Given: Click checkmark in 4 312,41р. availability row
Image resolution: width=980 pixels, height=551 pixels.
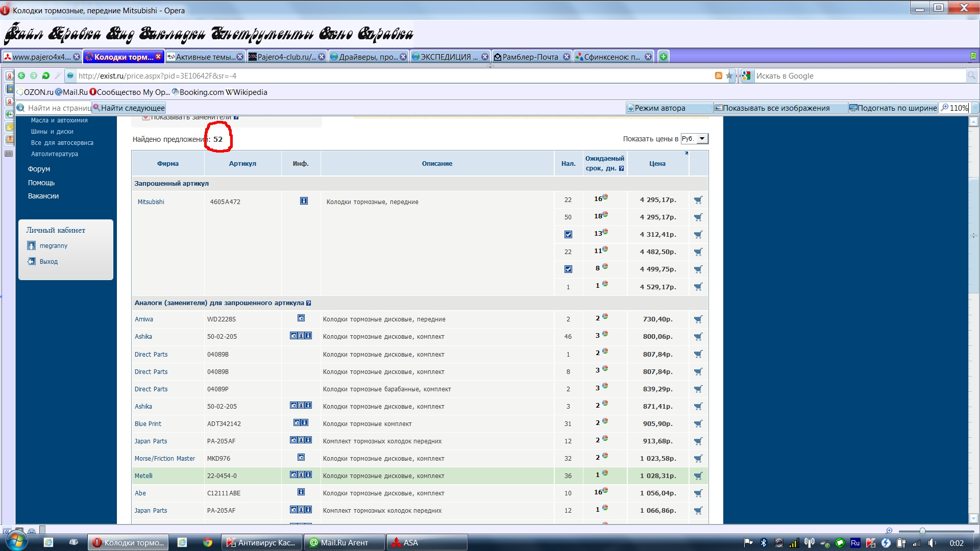Looking at the screenshot, I should point(568,235).
